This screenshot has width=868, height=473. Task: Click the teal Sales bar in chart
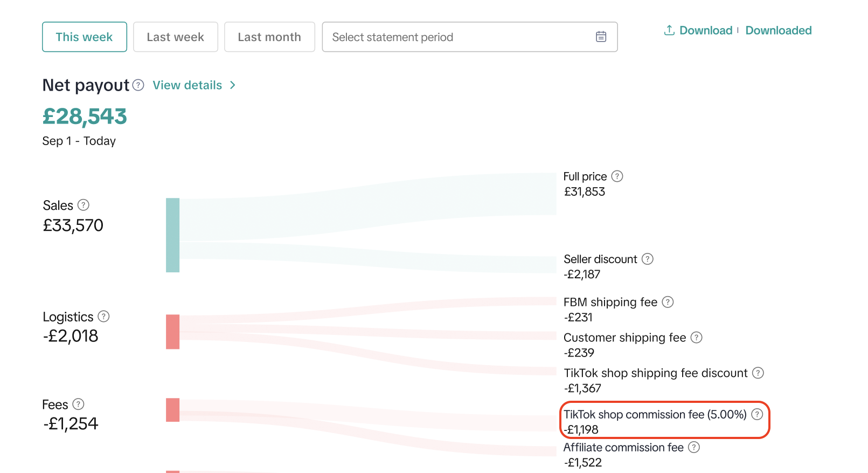point(172,235)
